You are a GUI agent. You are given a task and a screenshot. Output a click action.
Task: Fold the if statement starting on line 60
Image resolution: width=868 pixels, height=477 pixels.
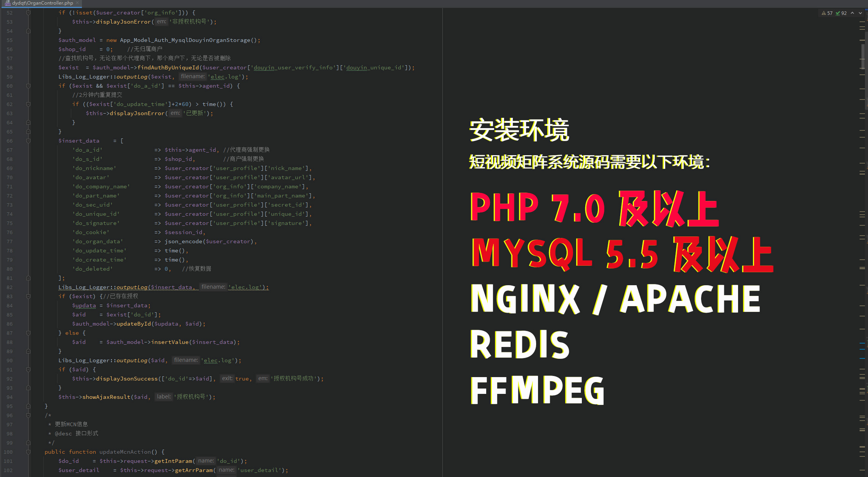pos(28,86)
